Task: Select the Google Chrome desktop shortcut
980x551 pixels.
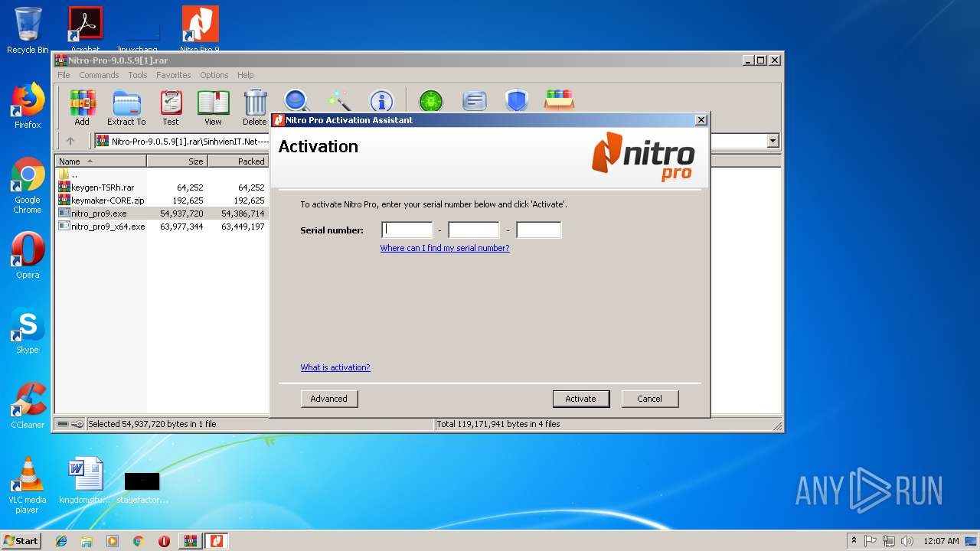Action: pos(28,185)
